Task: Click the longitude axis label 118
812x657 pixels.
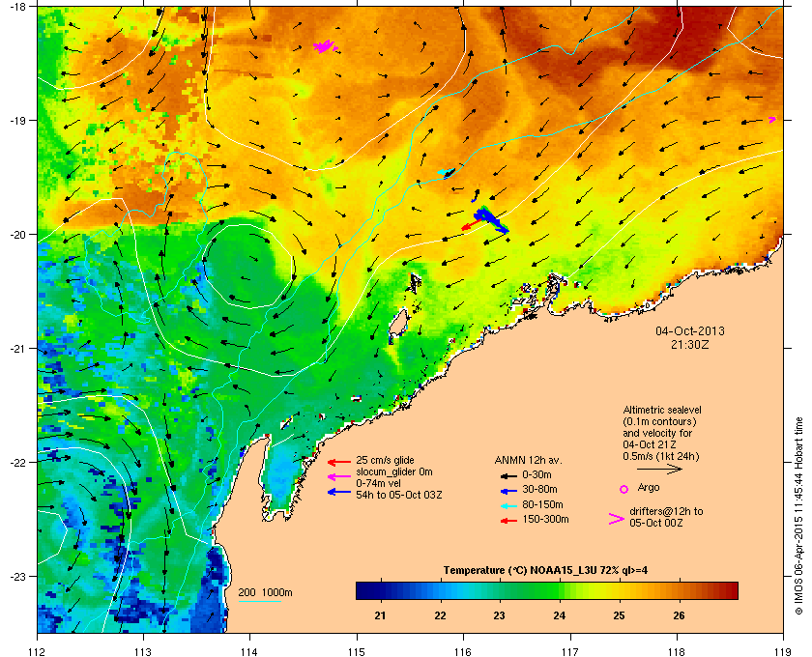Action: pyautogui.click(x=677, y=651)
